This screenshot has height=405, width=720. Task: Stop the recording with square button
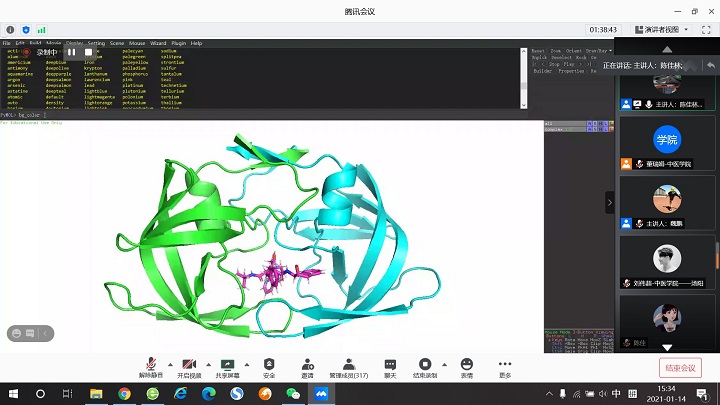click(88, 52)
